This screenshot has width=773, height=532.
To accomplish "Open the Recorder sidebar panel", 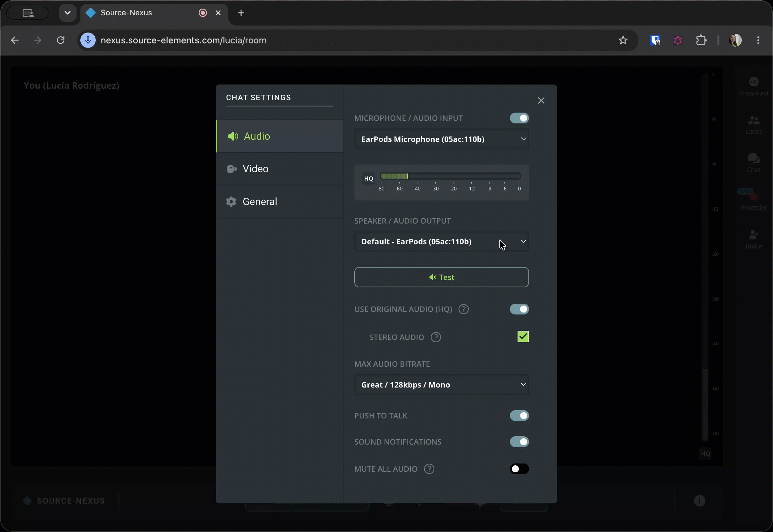I will point(754,201).
